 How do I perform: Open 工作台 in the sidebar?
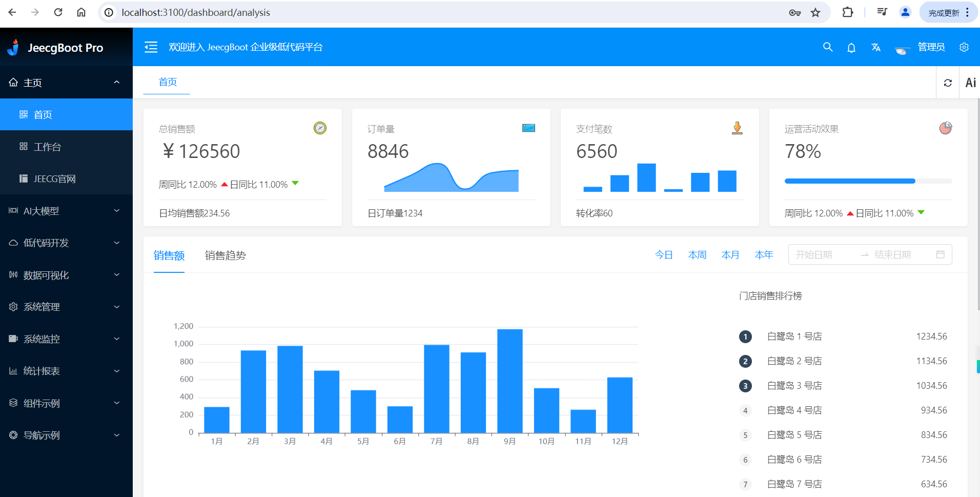click(66, 147)
